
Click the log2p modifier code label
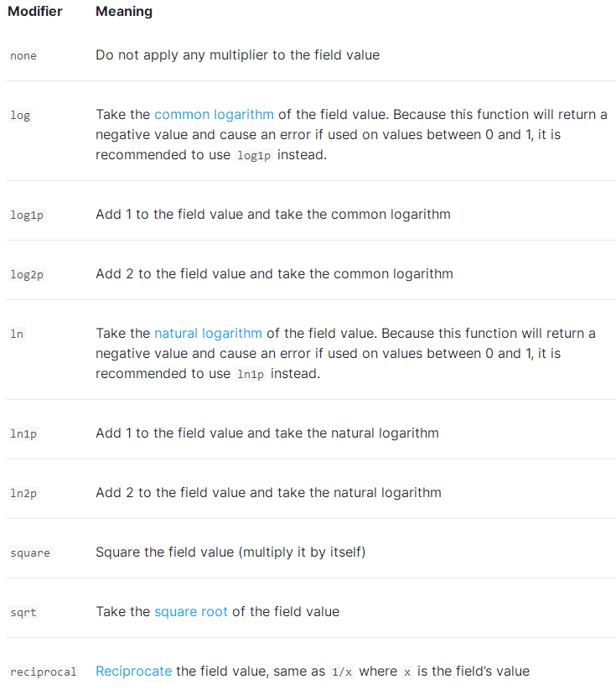(x=27, y=274)
